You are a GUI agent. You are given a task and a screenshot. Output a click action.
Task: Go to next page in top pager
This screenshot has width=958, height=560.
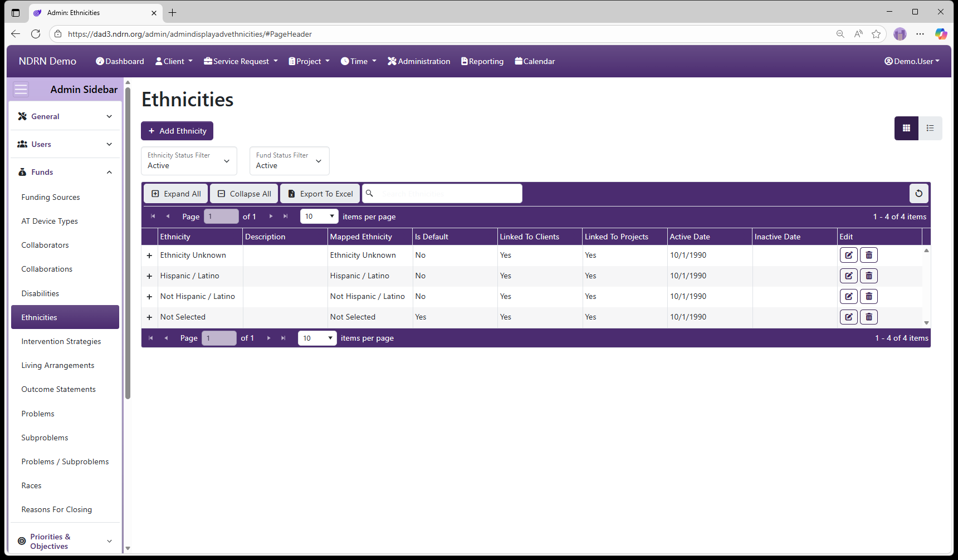tap(271, 217)
